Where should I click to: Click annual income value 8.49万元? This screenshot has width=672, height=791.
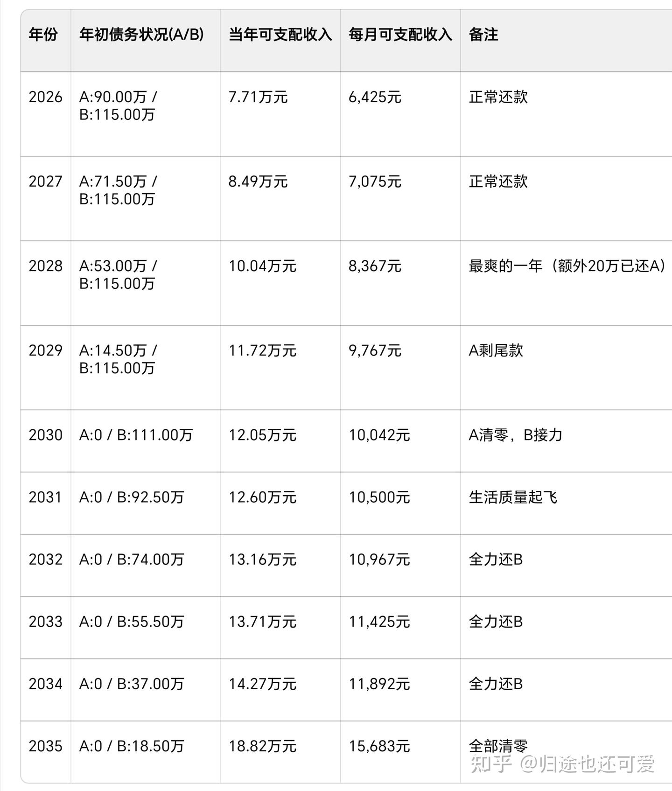(x=258, y=182)
